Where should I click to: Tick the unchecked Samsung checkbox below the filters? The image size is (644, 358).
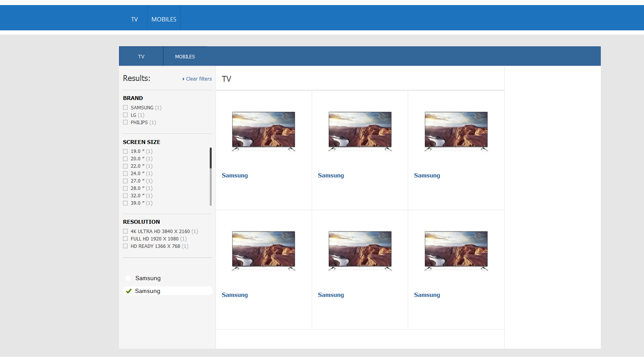coord(128,278)
